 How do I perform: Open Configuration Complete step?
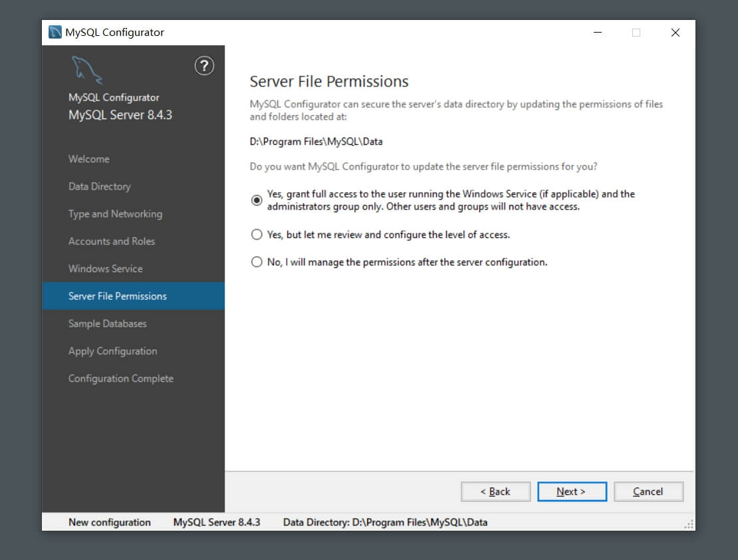(121, 378)
